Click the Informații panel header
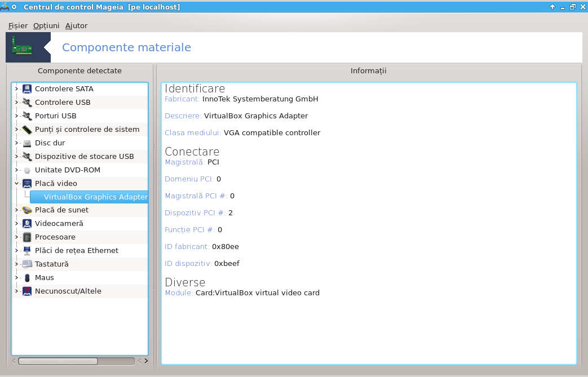588x377 pixels. pos(368,71)
